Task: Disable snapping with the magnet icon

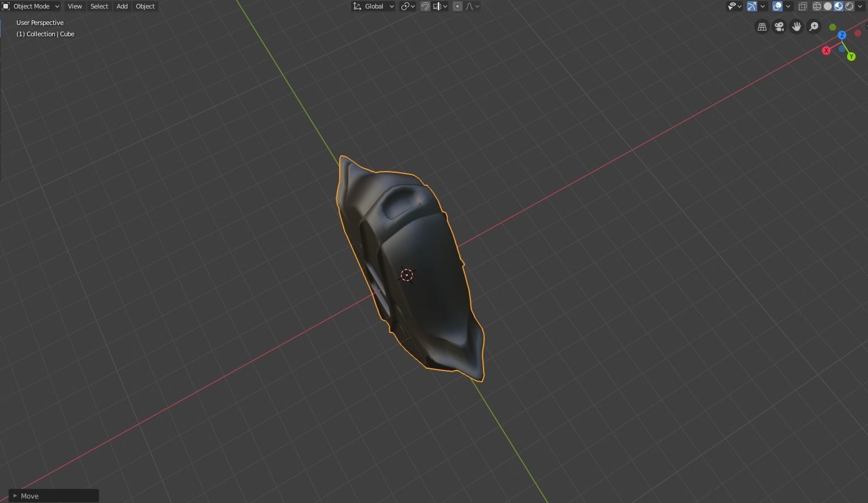Action: point(425,6)
